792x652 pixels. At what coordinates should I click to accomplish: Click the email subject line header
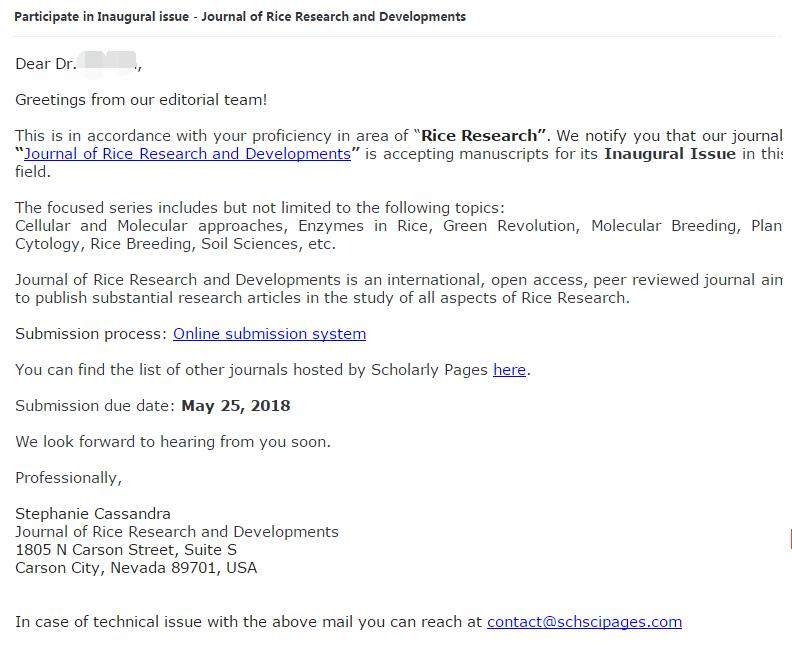point(240,17)
